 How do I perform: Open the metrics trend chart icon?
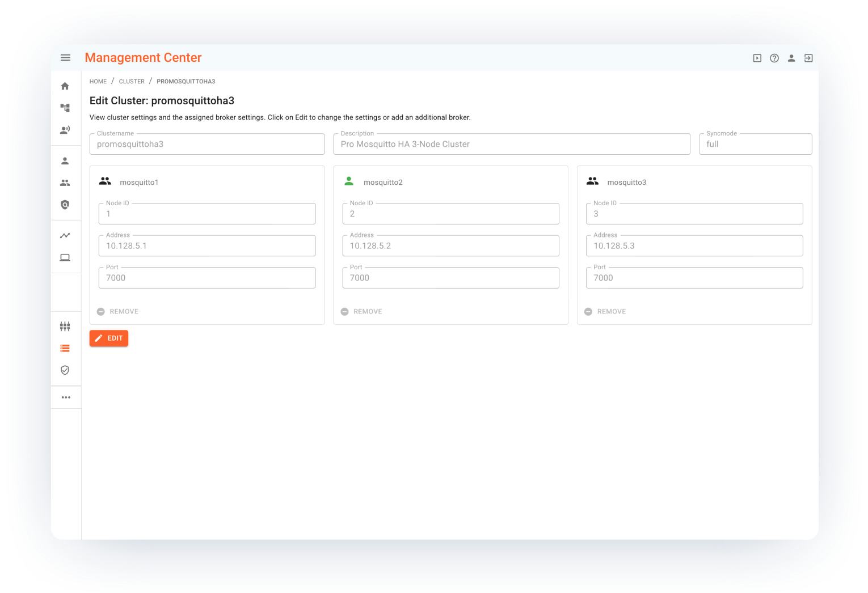tap(65, 235)
